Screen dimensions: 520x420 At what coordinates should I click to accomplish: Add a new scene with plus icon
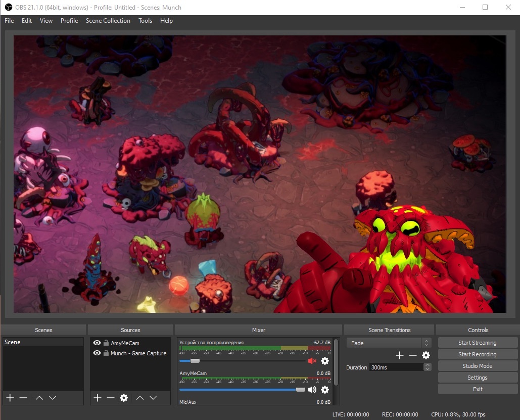[10, 398]
